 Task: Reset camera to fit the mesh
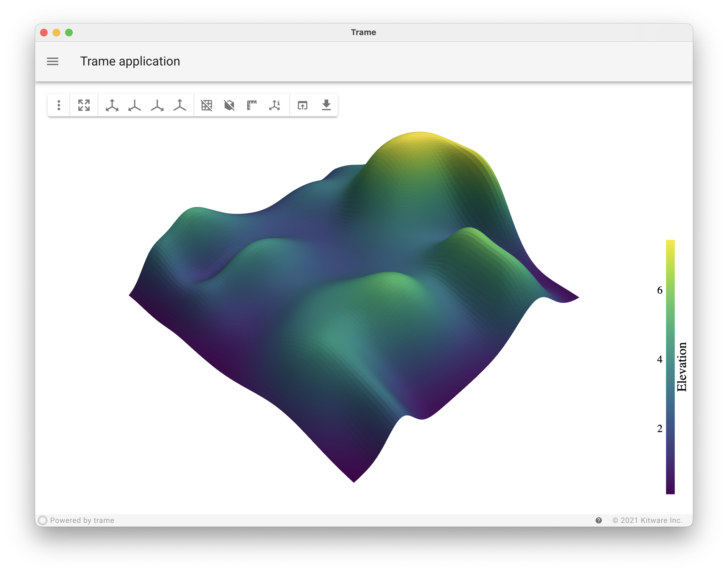(84, 105)
